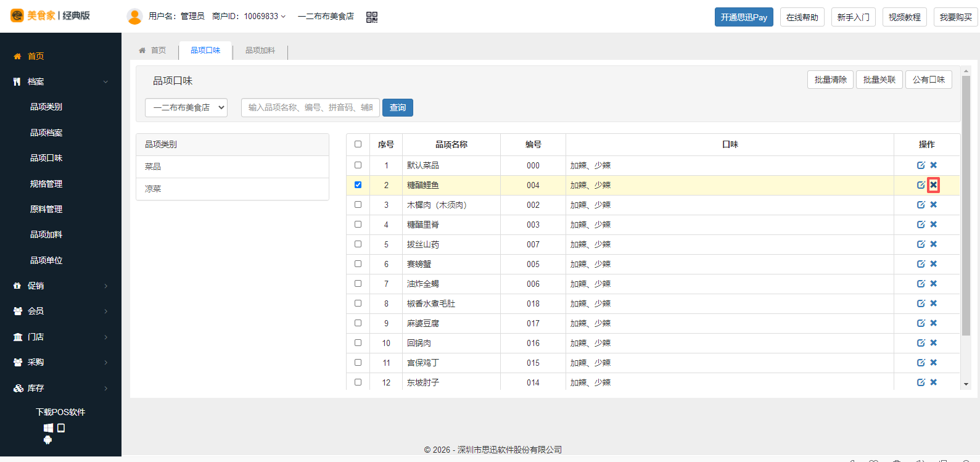Click the 批量清除 button
980x462 pixels.
[830, 80]
